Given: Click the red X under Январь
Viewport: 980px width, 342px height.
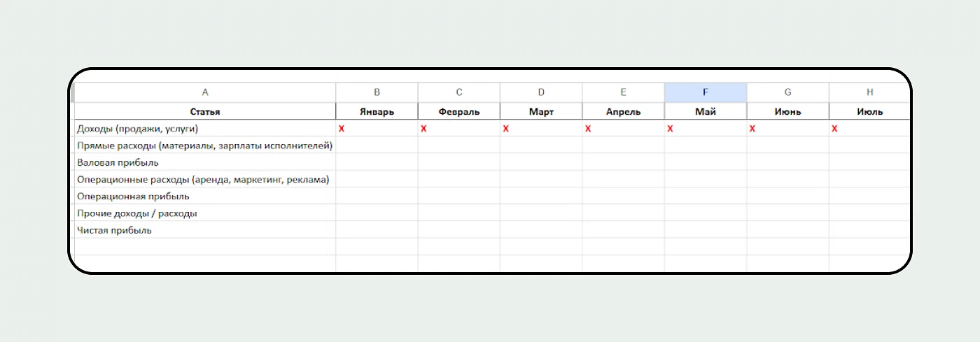Looking at the screenshot, I should [342, 129].
